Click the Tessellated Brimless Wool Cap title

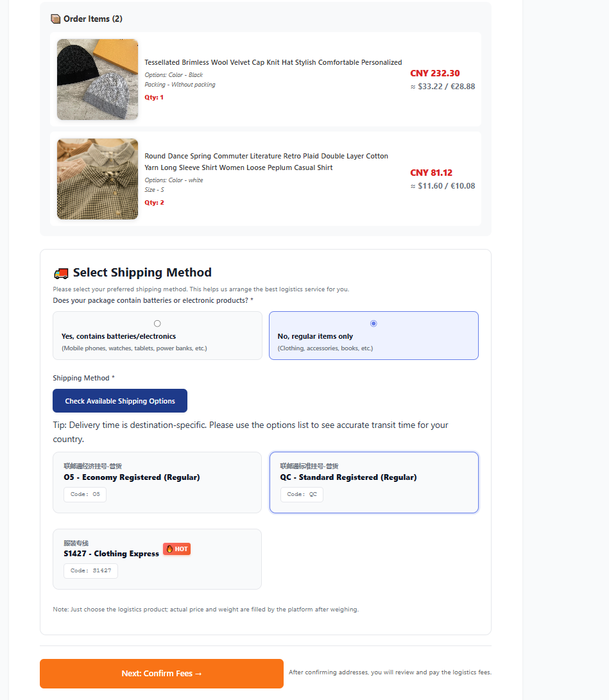point(273,62)
